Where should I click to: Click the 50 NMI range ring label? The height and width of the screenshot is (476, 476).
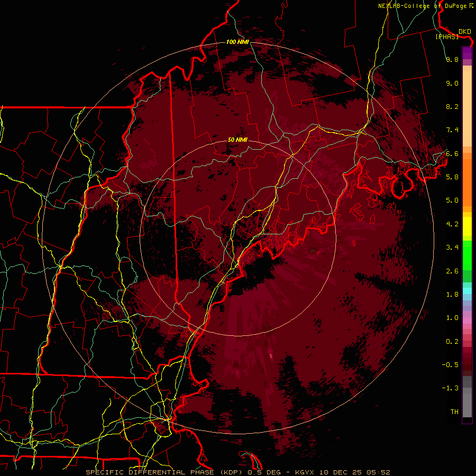point(237,140)
